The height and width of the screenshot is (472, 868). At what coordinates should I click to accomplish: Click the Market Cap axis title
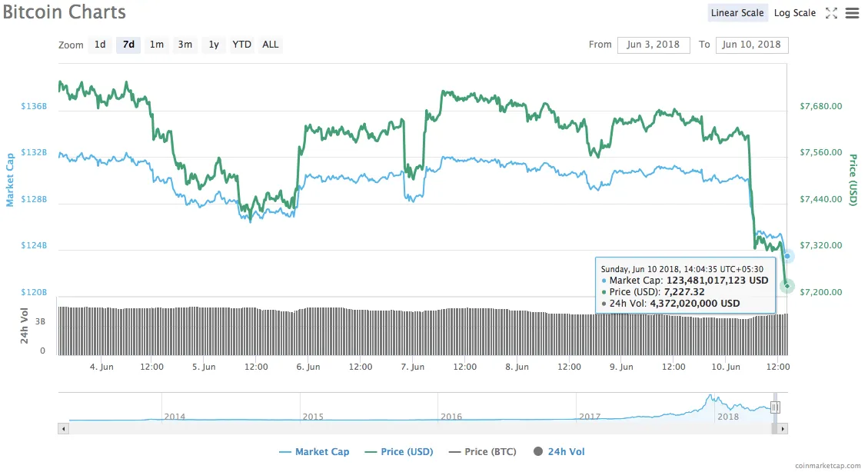(x=9, y=181)
